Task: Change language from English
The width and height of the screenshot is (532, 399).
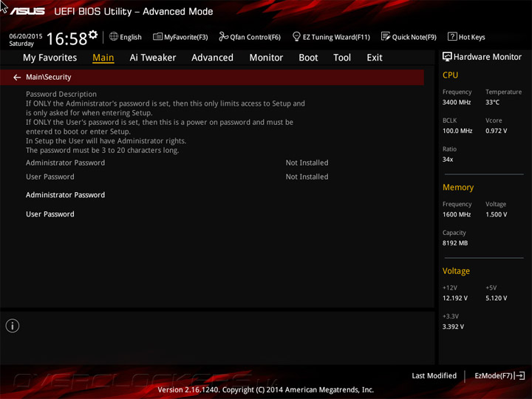Action: 131,37
